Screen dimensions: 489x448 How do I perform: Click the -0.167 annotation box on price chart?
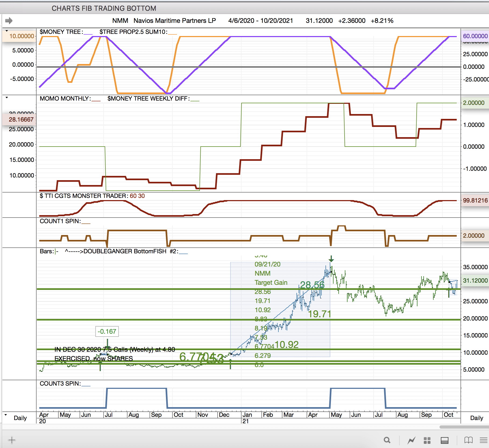click(x=107, y=332)
